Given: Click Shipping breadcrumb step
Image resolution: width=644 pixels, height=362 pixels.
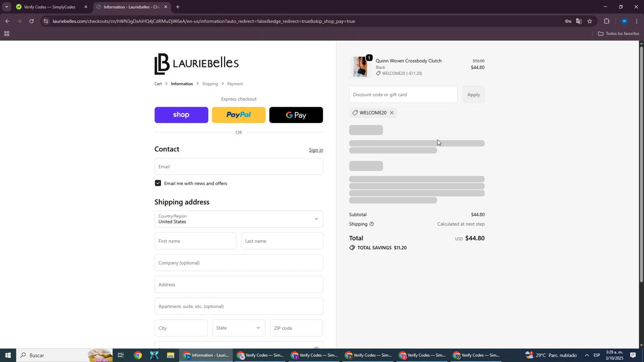Looking at the screenshot, I should click(210, 84).
